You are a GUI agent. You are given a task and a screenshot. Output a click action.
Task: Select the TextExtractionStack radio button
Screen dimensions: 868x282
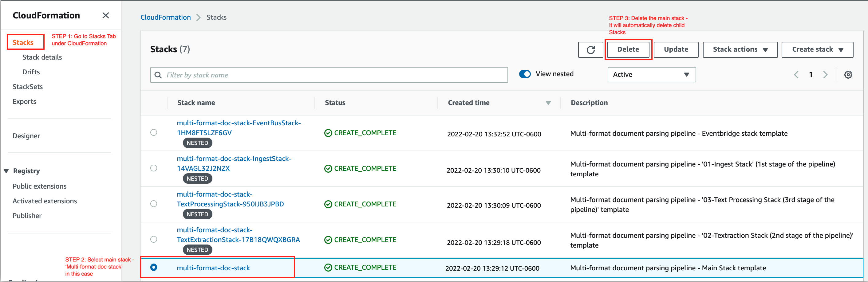(154, 240)
